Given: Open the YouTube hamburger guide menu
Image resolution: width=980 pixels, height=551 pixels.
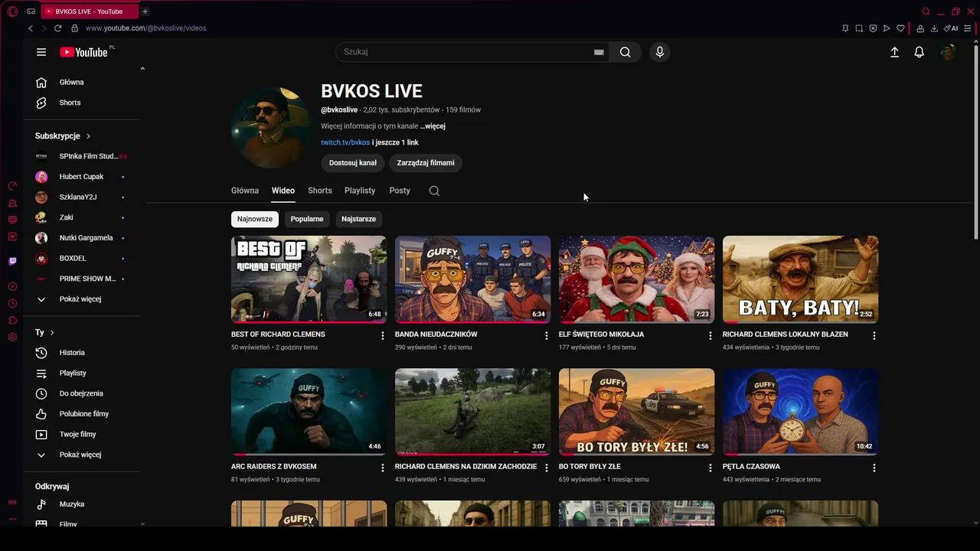Looking at the screenshot, I should coord(41,52).
